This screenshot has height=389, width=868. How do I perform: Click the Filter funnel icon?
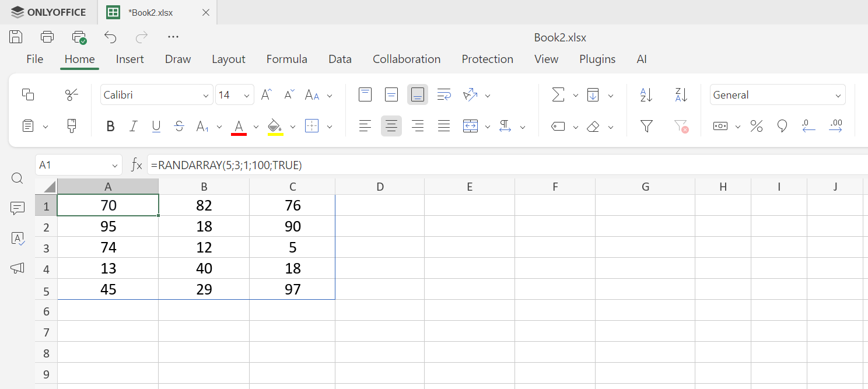point(646,126)
